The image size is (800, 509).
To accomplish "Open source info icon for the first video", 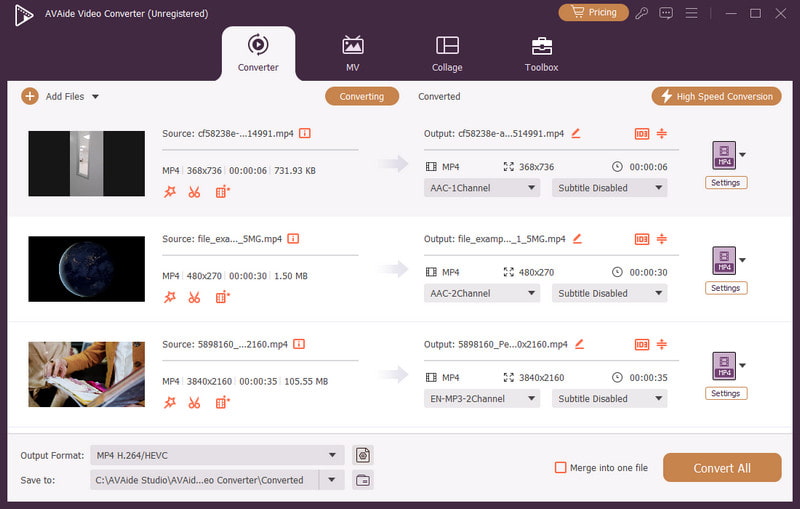I will pyautogui.click(x=305, y=133).
